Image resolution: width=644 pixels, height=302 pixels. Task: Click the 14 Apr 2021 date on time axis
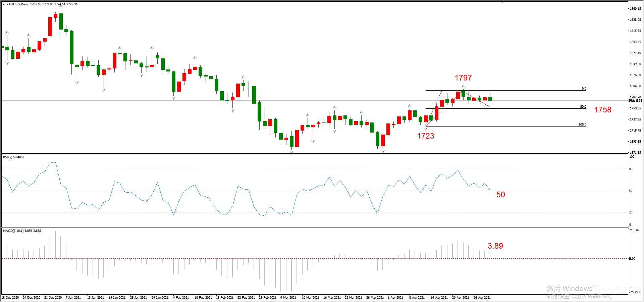tap(439, 298)
